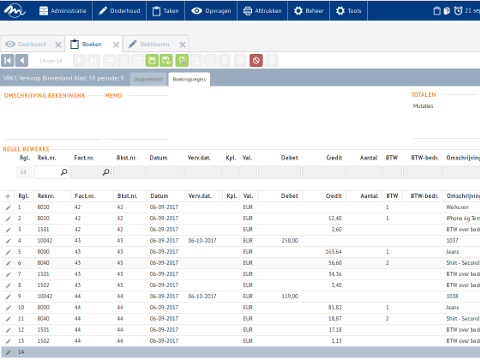This screenshot has height=360, width=480.
Task: Click the green document preview icon
Action: tap(182, 61)
